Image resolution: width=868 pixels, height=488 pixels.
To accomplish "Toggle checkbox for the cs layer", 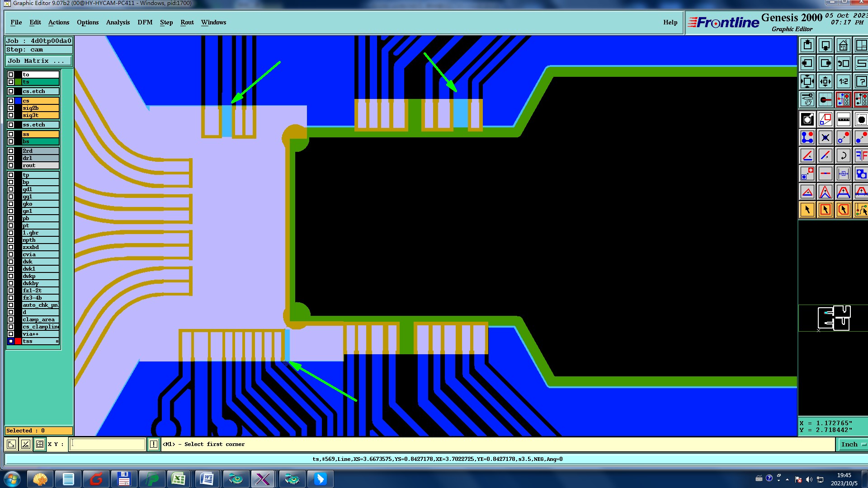I will pos(11,101).
